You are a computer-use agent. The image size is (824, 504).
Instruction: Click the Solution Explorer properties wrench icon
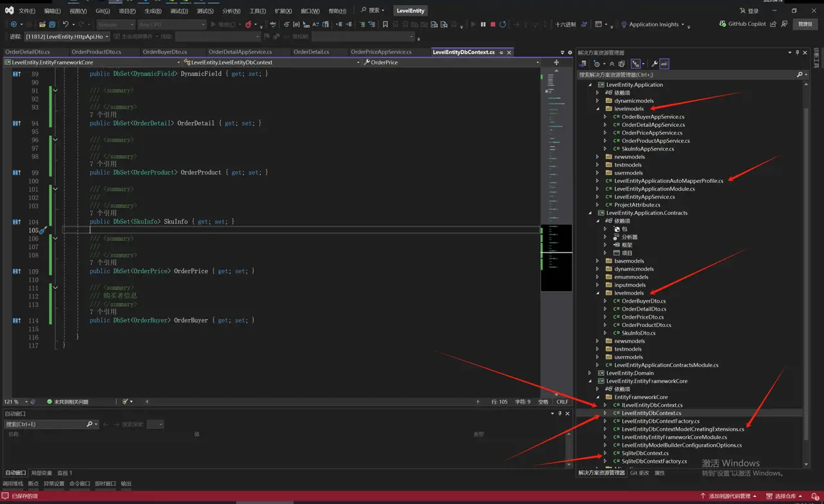[x=655, y=64]
